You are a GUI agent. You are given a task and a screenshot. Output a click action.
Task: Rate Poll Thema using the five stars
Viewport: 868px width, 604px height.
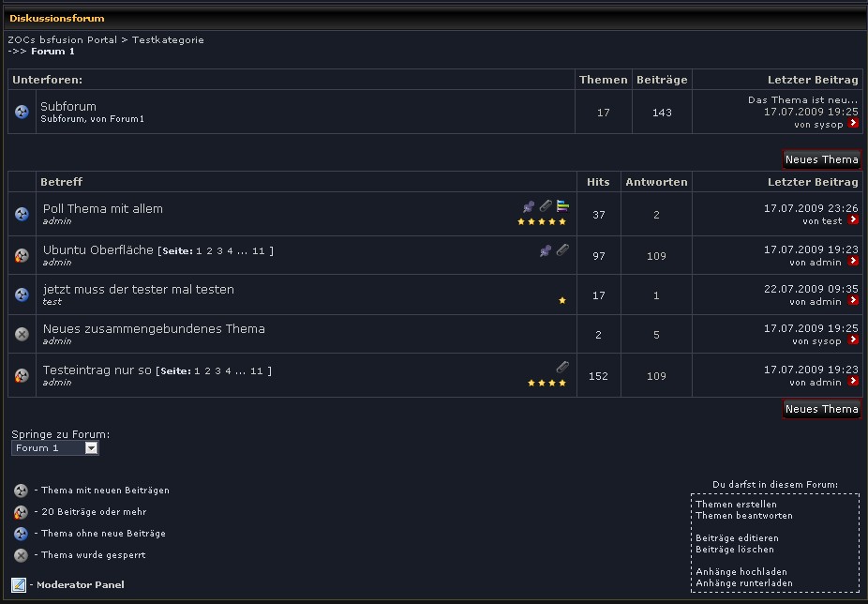[542, 222]
